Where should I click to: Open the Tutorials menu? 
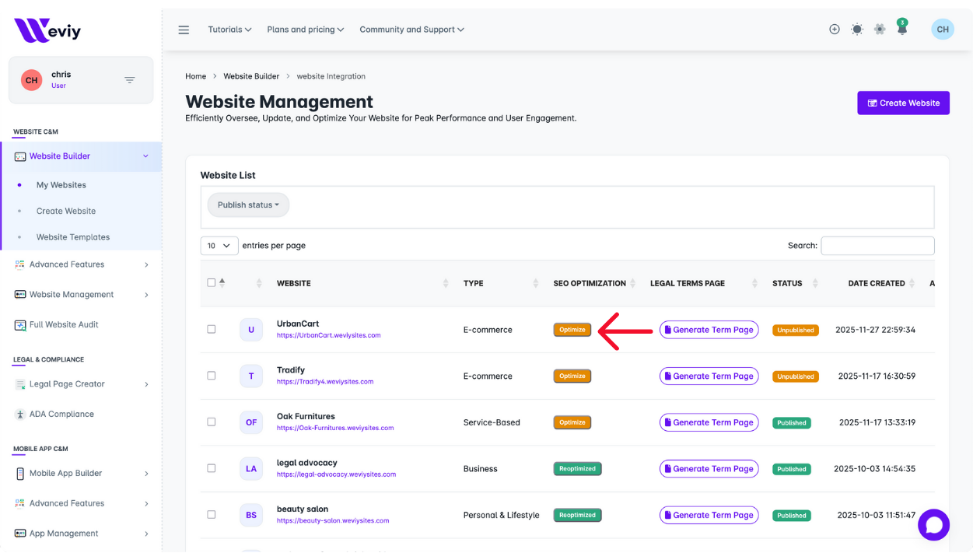(229, 30)
